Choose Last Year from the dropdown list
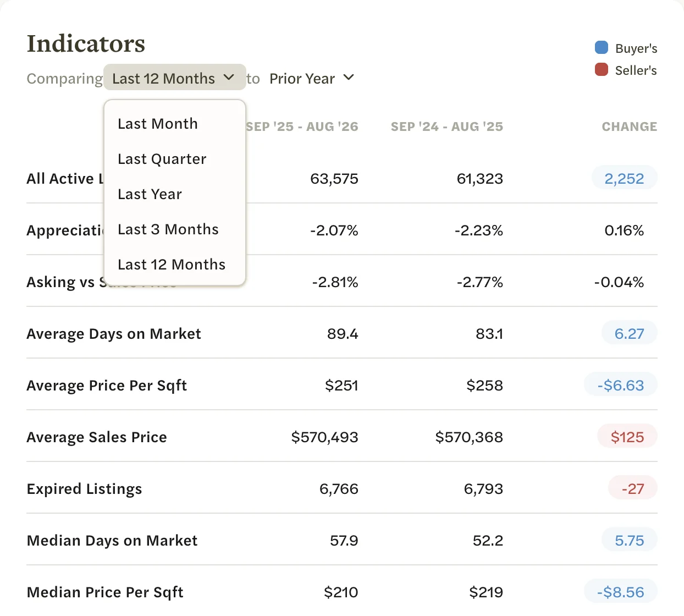Screen dimensions: 684x616 click(x=174, y=194)
